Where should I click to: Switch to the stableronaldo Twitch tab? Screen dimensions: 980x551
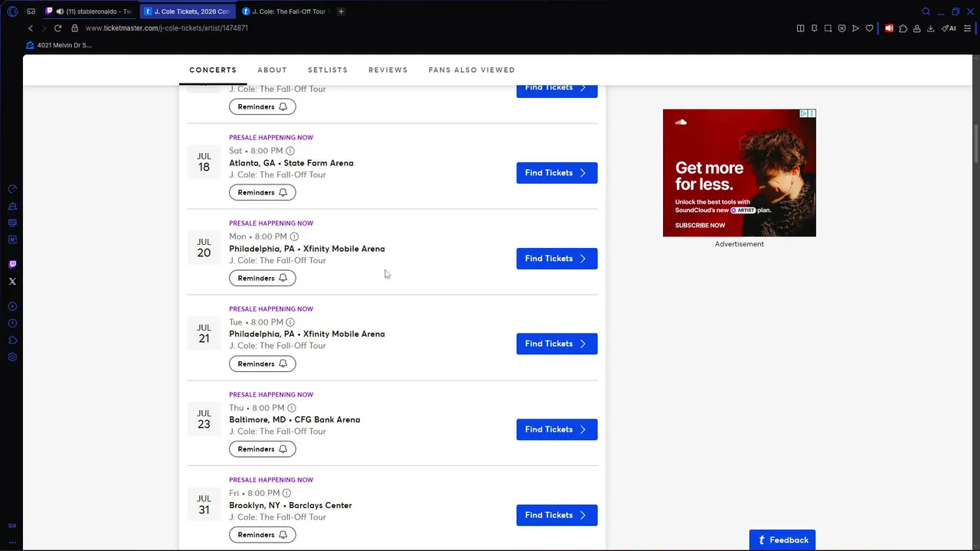coord(89,11)
